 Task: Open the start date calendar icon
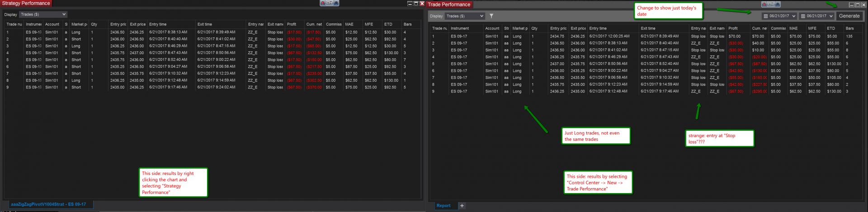tap(765, 16)
